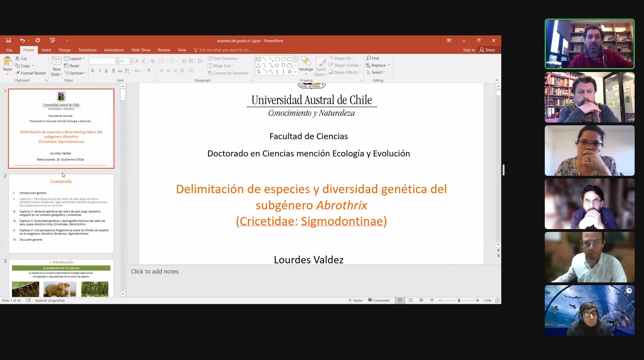Click the Sign in link
The width and height of the screenshot is (644, 360).
click(x=469, y=50)
